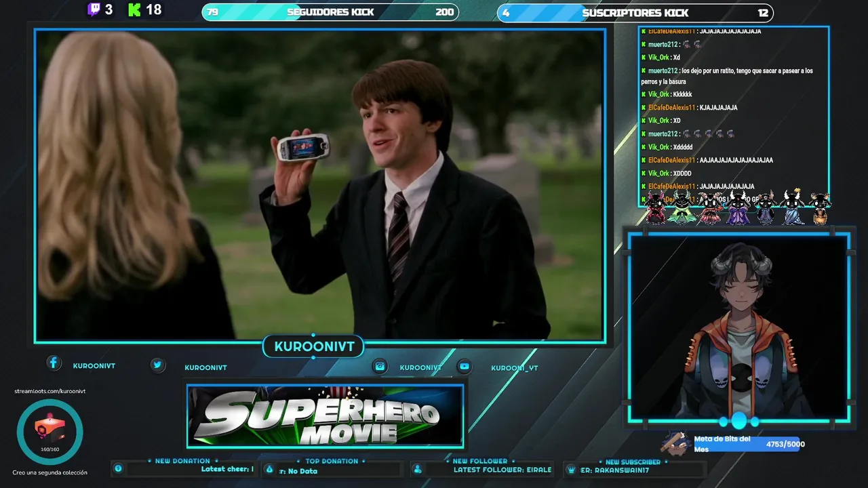This screenshot has height=488, width=868.
Task: Click the VTuber avatar camera frame
Action: (738, 327)
